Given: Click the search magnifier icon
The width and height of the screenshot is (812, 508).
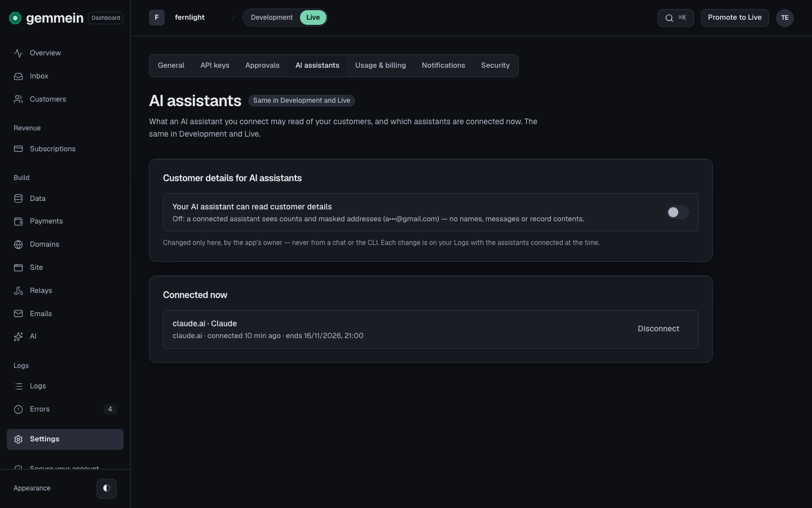Looking at the screenshot, I should [x=669, y=18].
